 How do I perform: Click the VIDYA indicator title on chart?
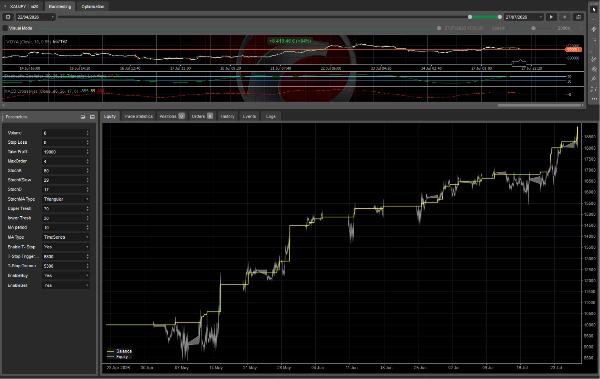point(29,41)
